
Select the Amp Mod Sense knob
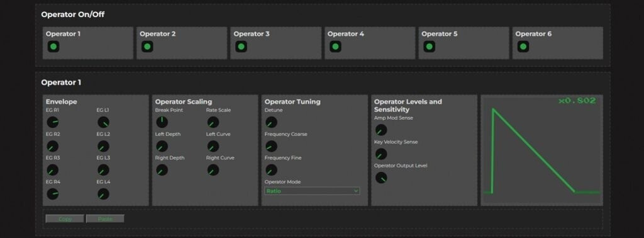[381, 130]
